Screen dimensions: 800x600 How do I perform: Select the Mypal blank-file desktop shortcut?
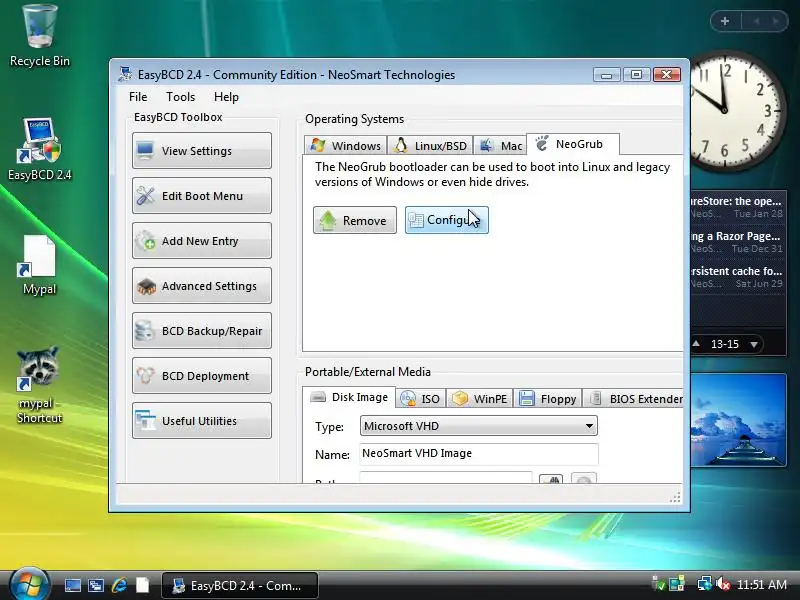(39, 265)
